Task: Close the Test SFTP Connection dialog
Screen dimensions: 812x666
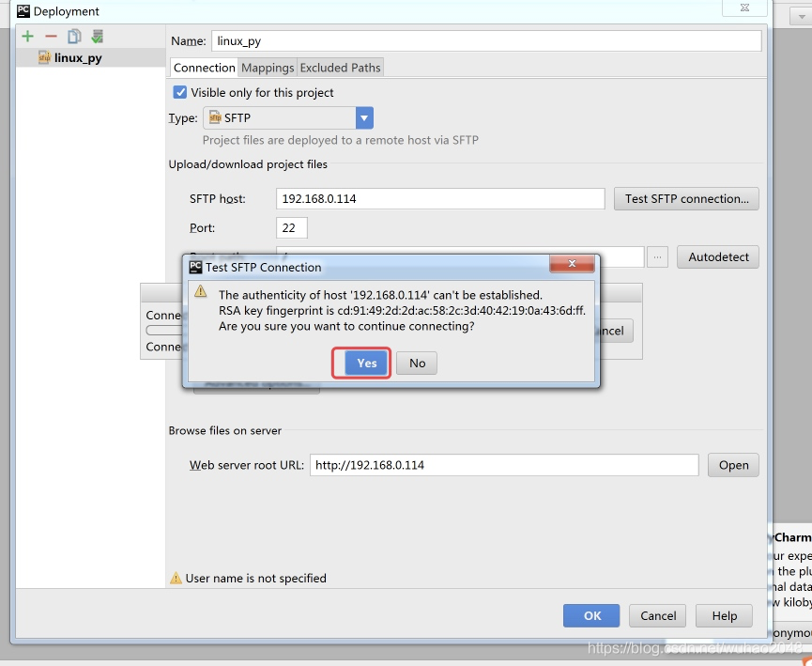Action: pyautogui.click(x=572, y=264)
